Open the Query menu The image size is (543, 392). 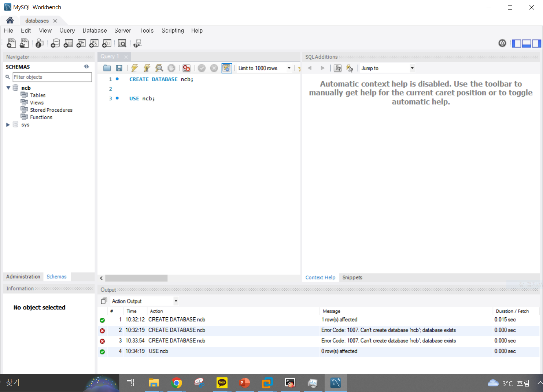(x=67, y=31)
